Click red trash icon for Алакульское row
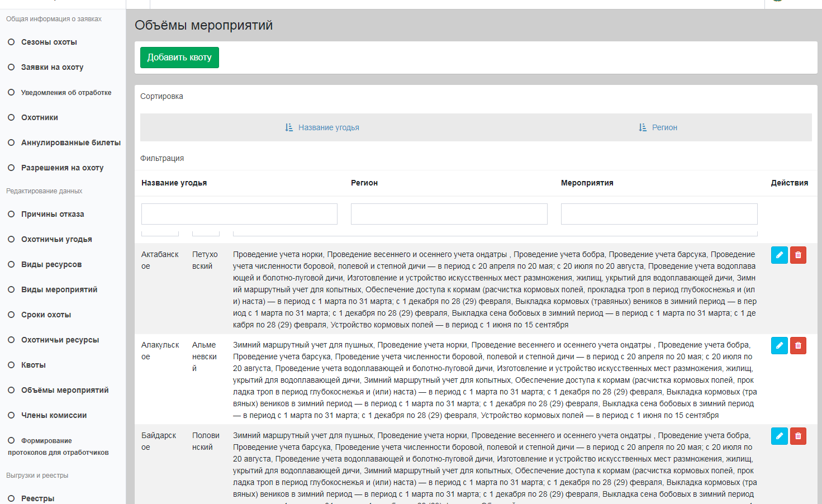Viewport: 822px width, 504px height. coord(798,345)
